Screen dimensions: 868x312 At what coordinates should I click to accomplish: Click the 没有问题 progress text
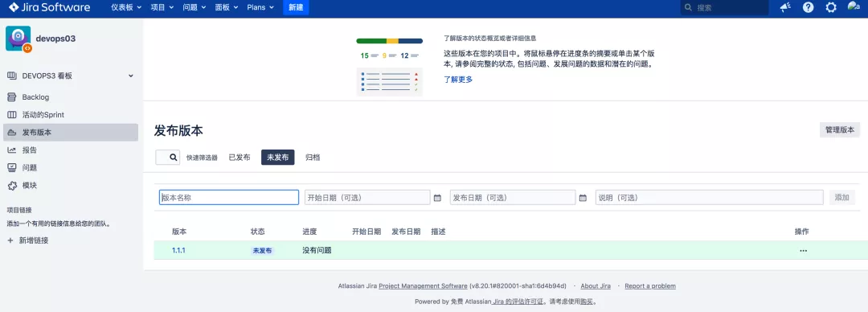(317, 251)
